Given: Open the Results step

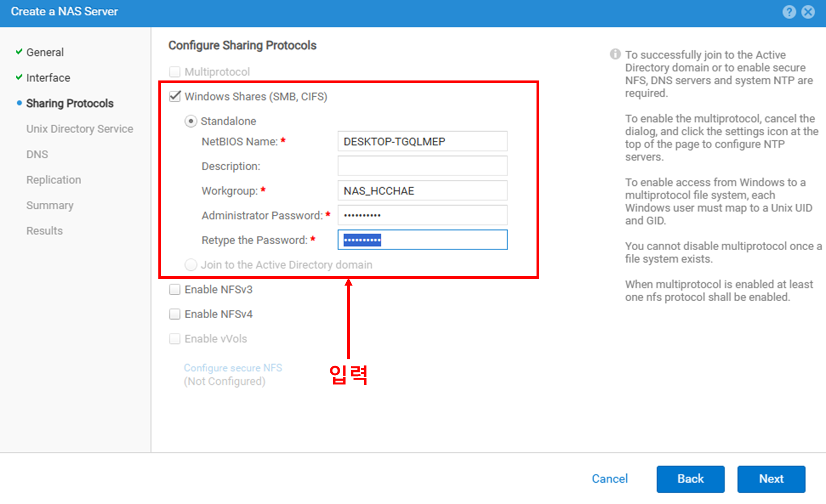Looking at the screenshot, I should [x=44, y=231].
